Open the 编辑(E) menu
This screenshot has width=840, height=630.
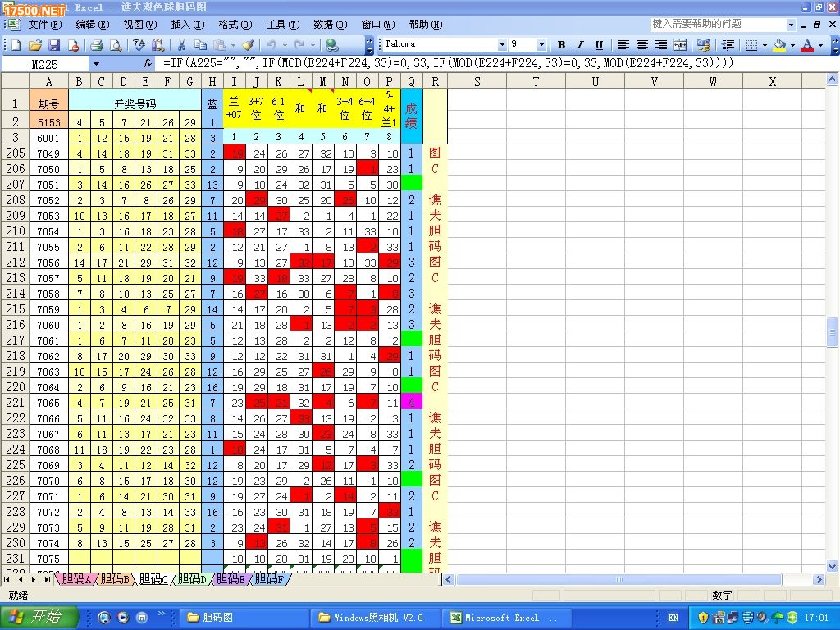93,25
